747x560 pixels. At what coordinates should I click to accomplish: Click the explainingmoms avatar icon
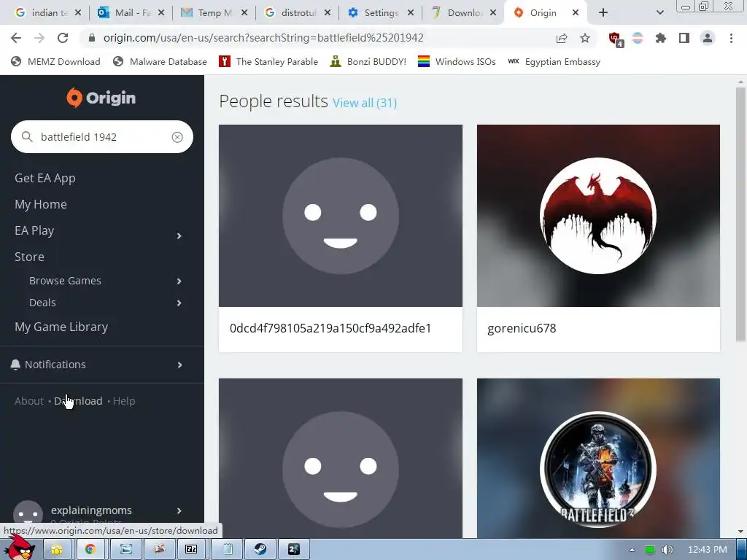coord(28,514)
